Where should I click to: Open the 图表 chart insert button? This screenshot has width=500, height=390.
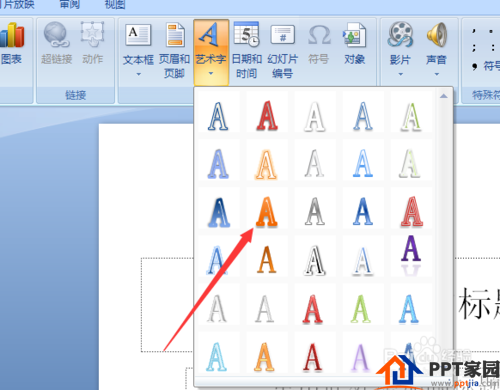click(x=11, y=43)
